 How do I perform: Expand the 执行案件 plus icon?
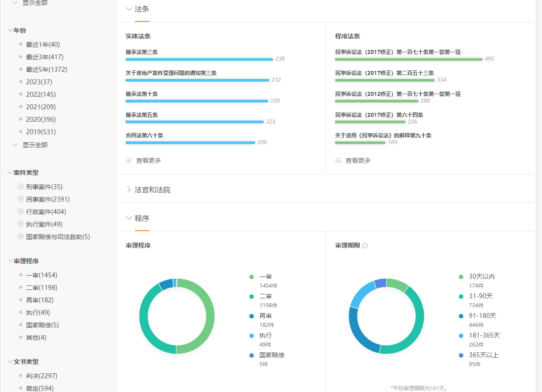21,224
